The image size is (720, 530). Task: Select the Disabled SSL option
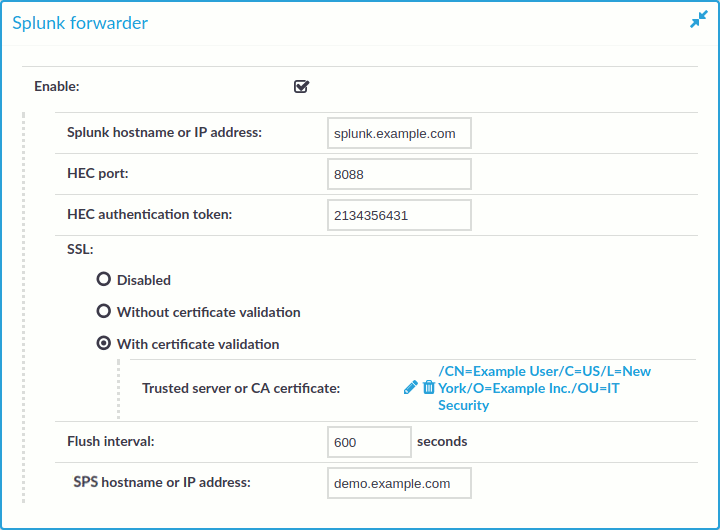tap(104, 279)
